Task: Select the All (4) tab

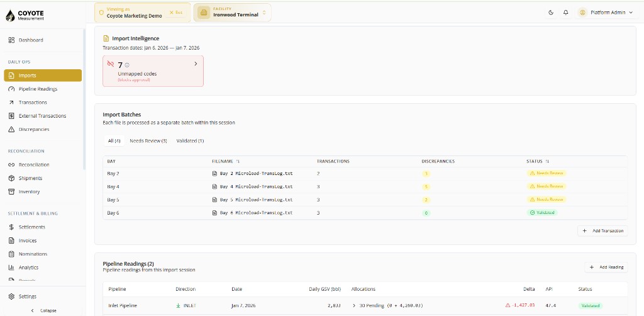Action: [114, 141]
